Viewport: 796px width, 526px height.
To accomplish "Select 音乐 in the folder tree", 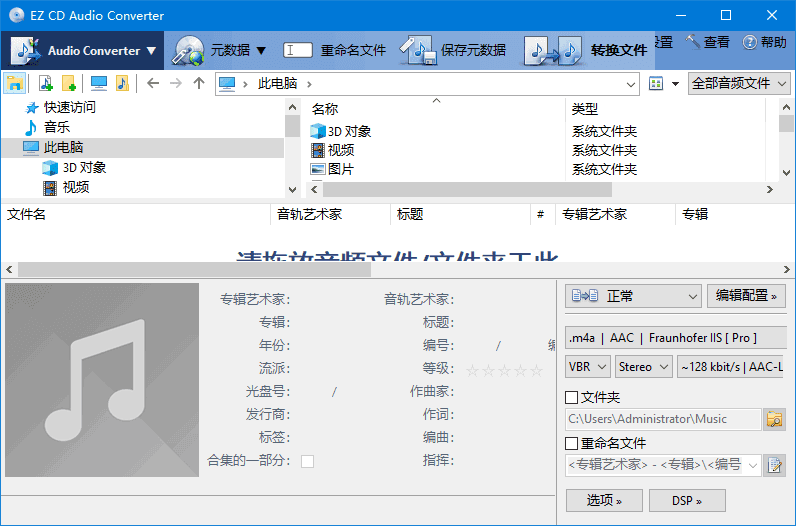I will (x=57, y=127).
